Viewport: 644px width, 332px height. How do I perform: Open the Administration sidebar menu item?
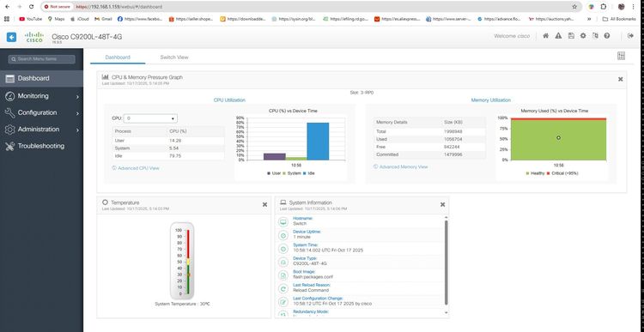pyautogui.click(x=41, y=130)
